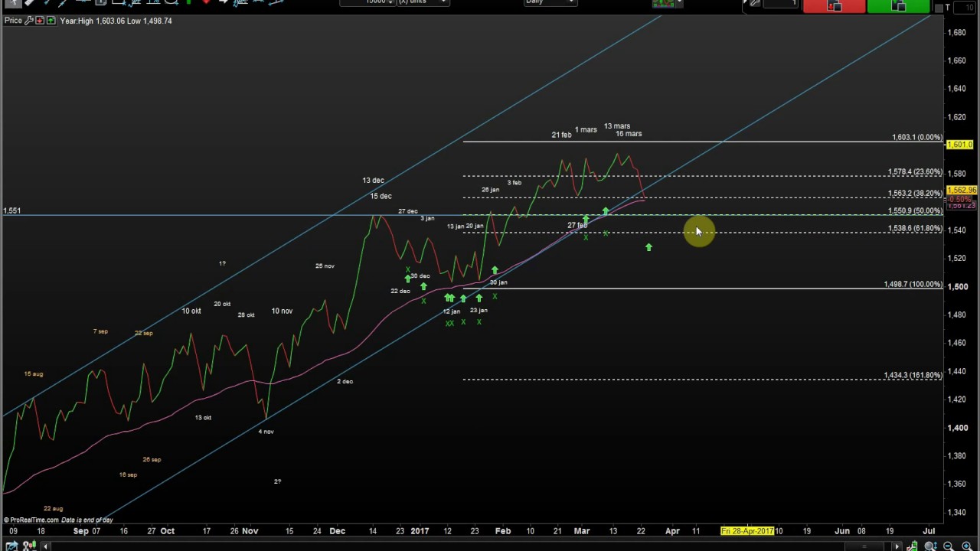Image resolution: width=980 pixels, height=551 pixels.
Task: Click the '1,434.3 (161.80%)' Fibonacci label
Action: click(x=913, y=375)
